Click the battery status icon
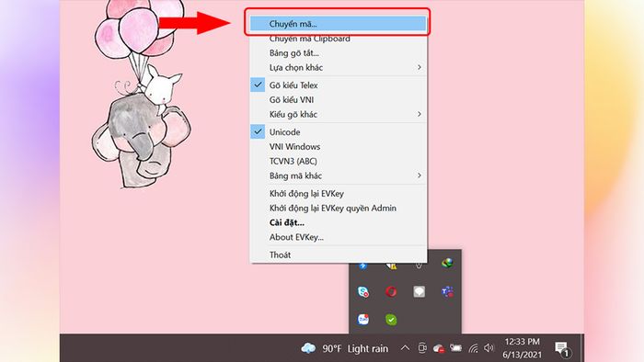The image size is (644, 362). click(x=455, y=348)
